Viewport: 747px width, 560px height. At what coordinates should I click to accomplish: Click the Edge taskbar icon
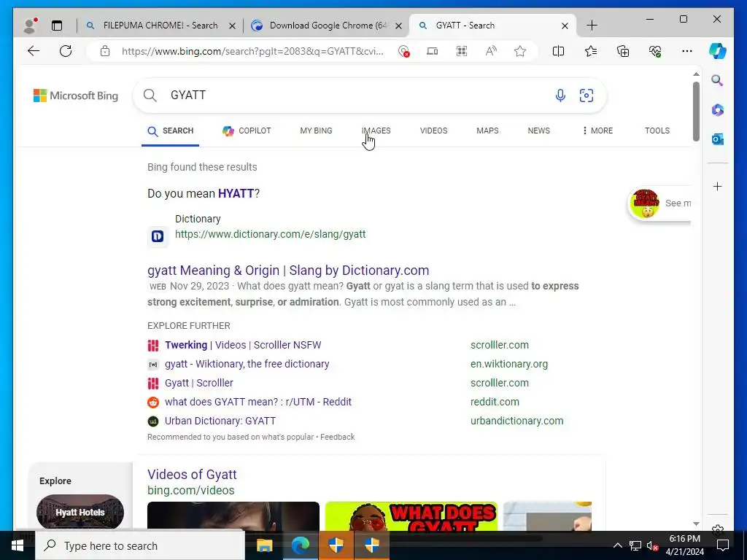(x=300, y=545)
